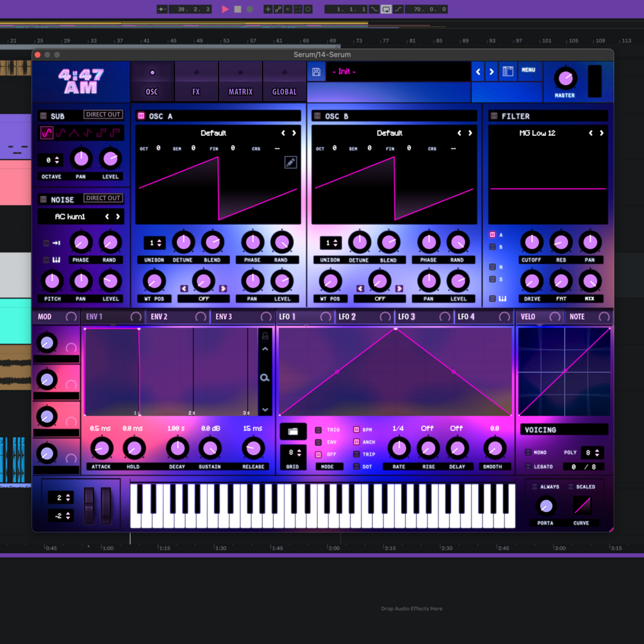Enable the FILTER toggle

click(494, 116)
